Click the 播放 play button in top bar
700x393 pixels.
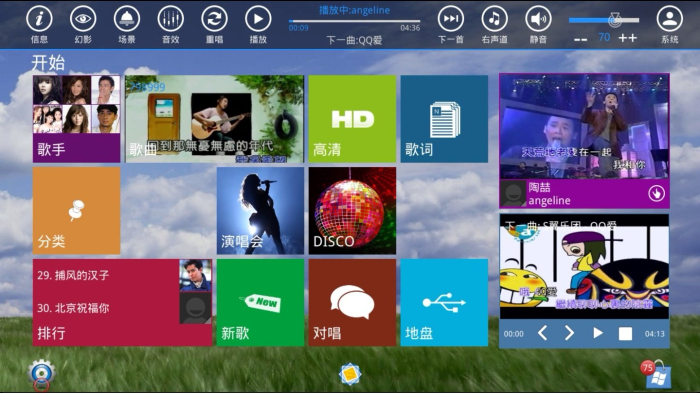[258, 19]
